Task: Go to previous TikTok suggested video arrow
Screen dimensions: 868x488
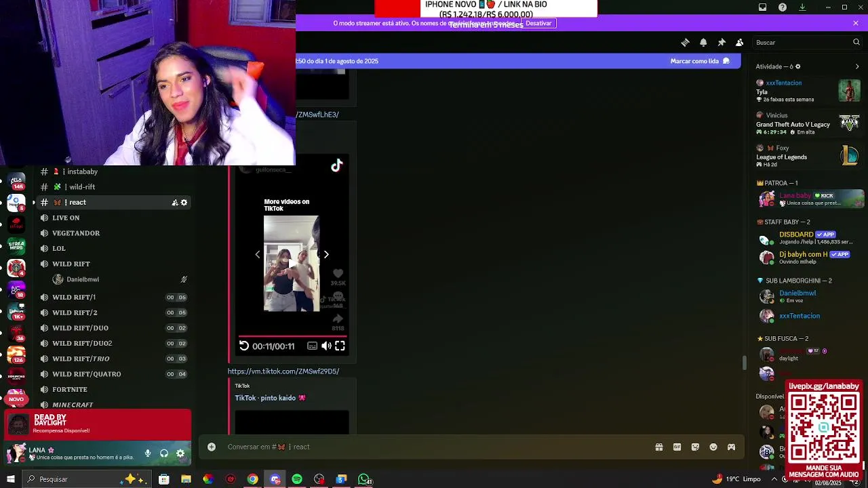Action: (257, 255)
